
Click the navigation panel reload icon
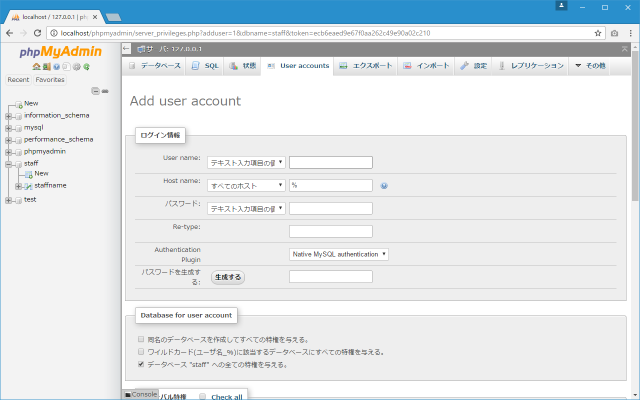pos(86,66)
